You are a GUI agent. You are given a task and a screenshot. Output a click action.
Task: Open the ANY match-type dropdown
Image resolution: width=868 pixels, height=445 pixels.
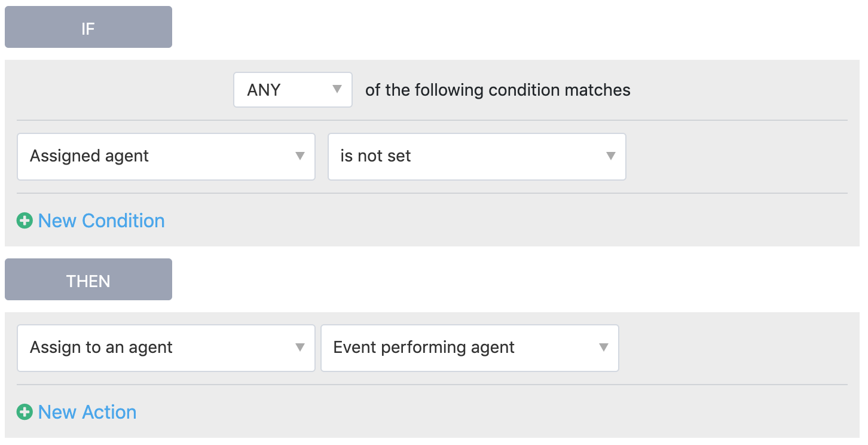(x=292, y=90)
